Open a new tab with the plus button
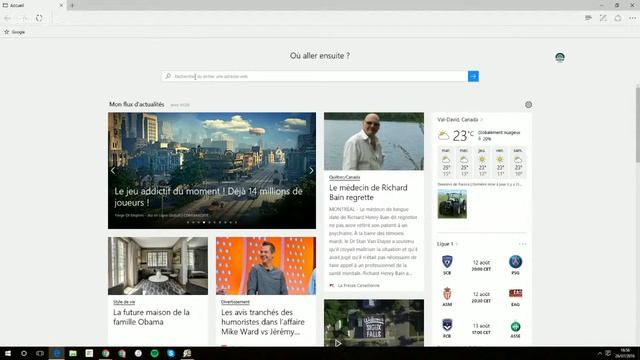 (x=72, y=5)
